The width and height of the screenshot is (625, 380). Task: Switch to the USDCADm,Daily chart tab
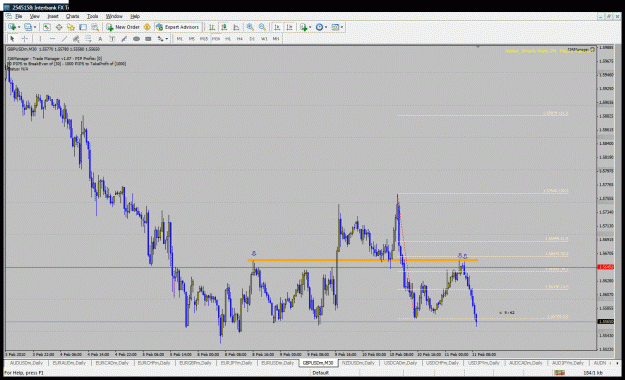click(400, 363)
